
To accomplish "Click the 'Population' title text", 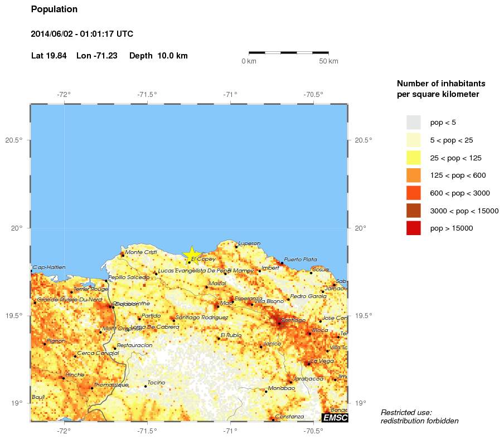I will coord(55,9).
